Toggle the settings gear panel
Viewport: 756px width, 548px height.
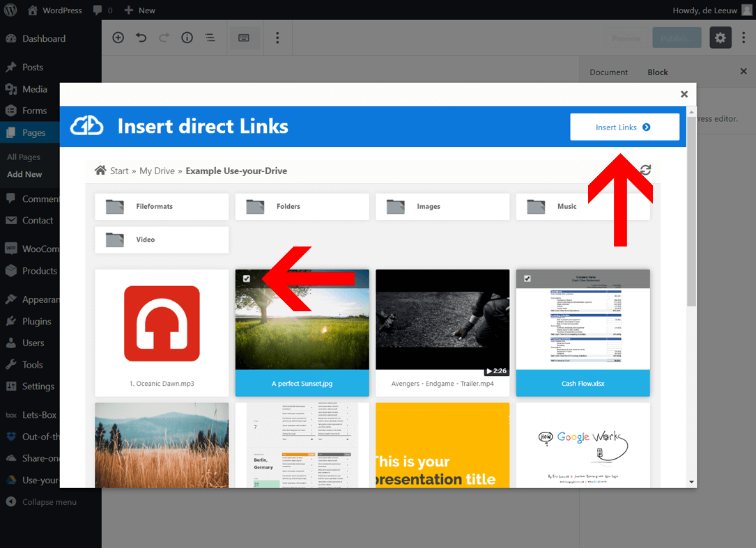pos(720,38)
